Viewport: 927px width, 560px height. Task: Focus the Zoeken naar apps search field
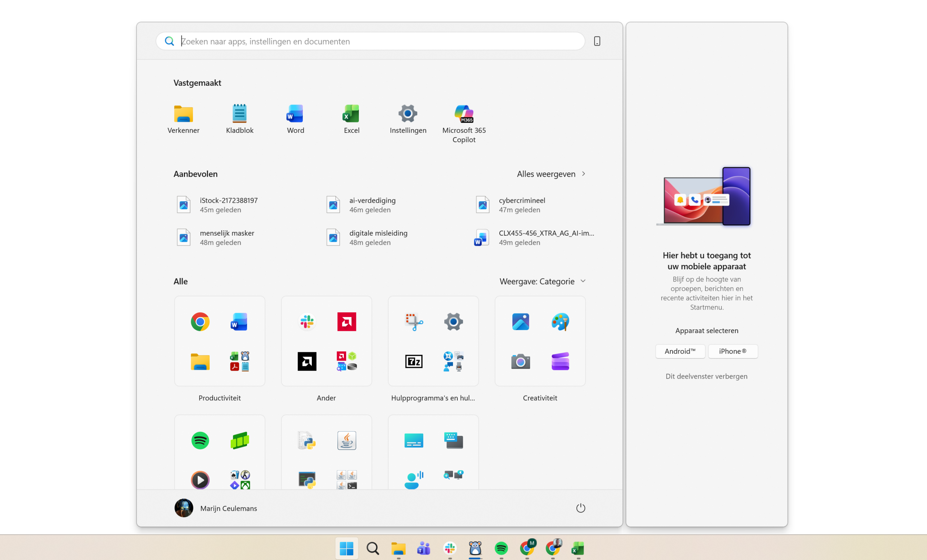(x=370, y=41)
